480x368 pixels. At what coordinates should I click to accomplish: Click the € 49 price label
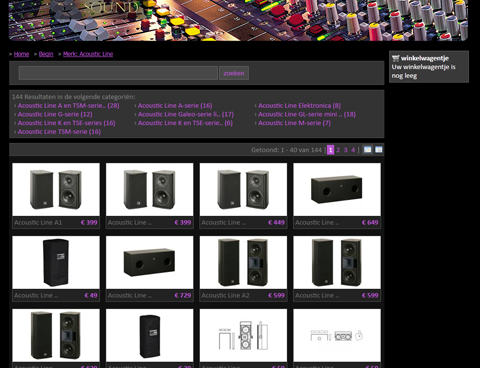coord(91,295)
